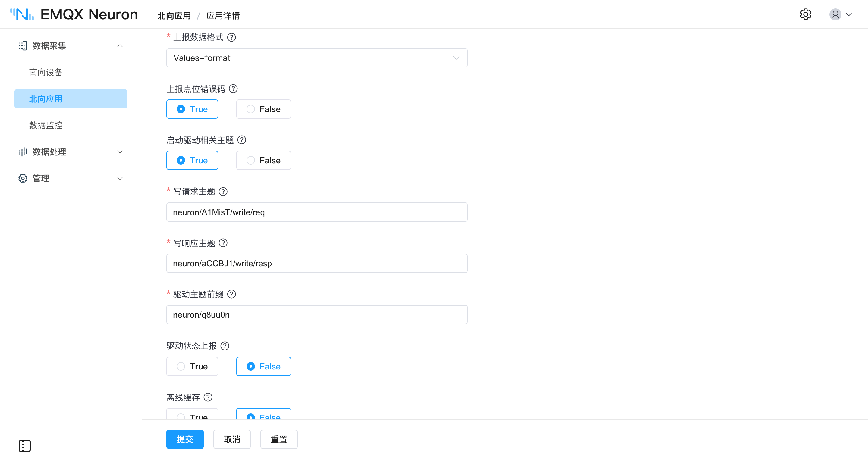This screenshot has height=458, width=868.
Task: Show help tooltip for 上报点位错误码
Action: 233,89
